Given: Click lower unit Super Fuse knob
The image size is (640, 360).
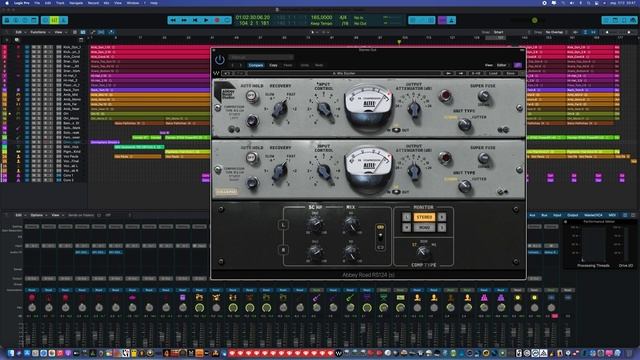Looking at the screenshot, I should coord(483,158).
